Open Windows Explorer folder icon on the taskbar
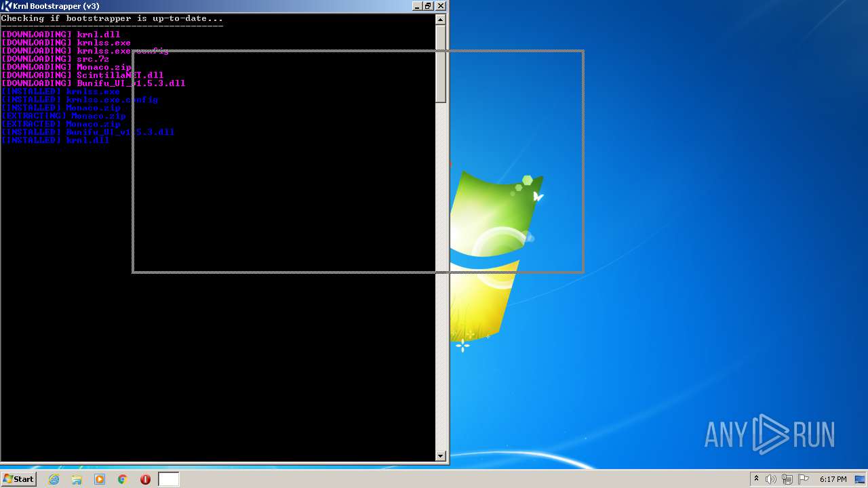 click(77, 479)
